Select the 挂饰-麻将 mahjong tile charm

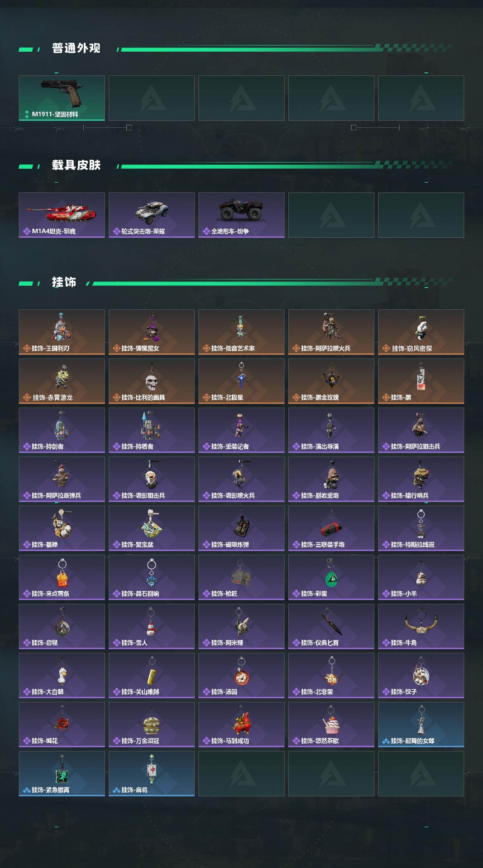pyautogui.click(x=152, y=774)
